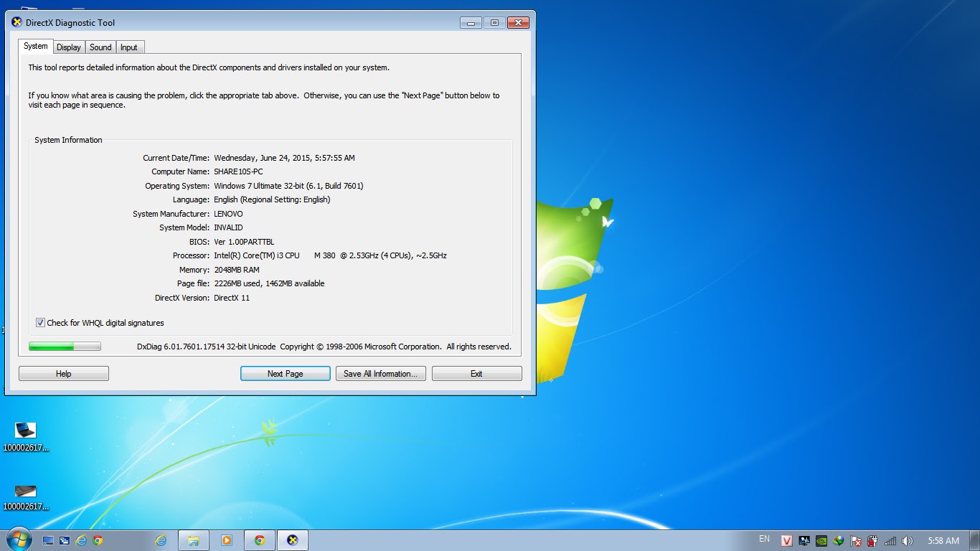
Task: Open network signal tray icon
Action: 890,541
